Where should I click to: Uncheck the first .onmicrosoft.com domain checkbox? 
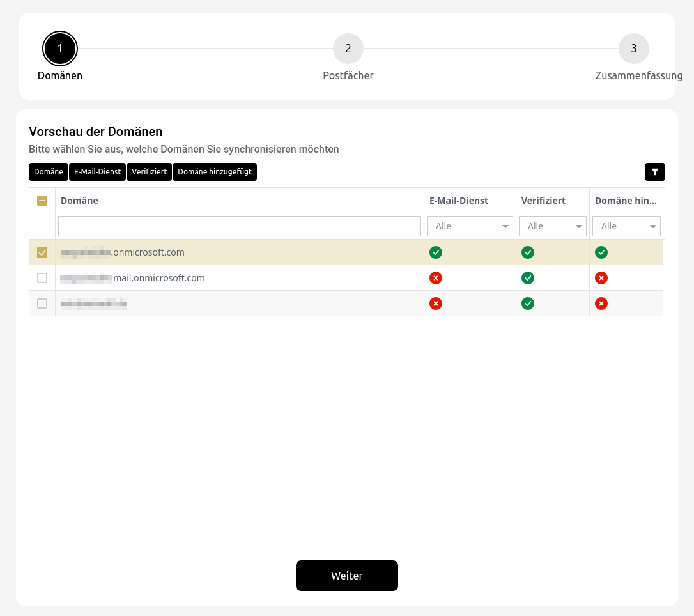click(42, 252)
